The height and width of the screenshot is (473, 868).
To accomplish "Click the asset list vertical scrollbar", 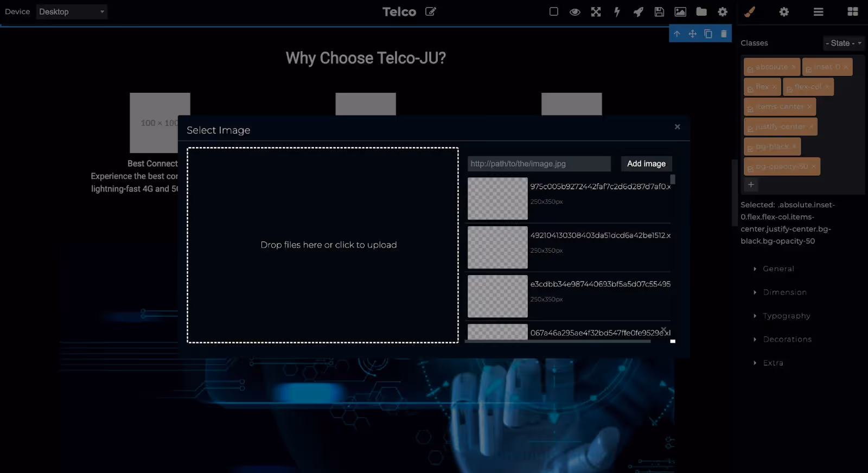I will click(x=673, y=179).
